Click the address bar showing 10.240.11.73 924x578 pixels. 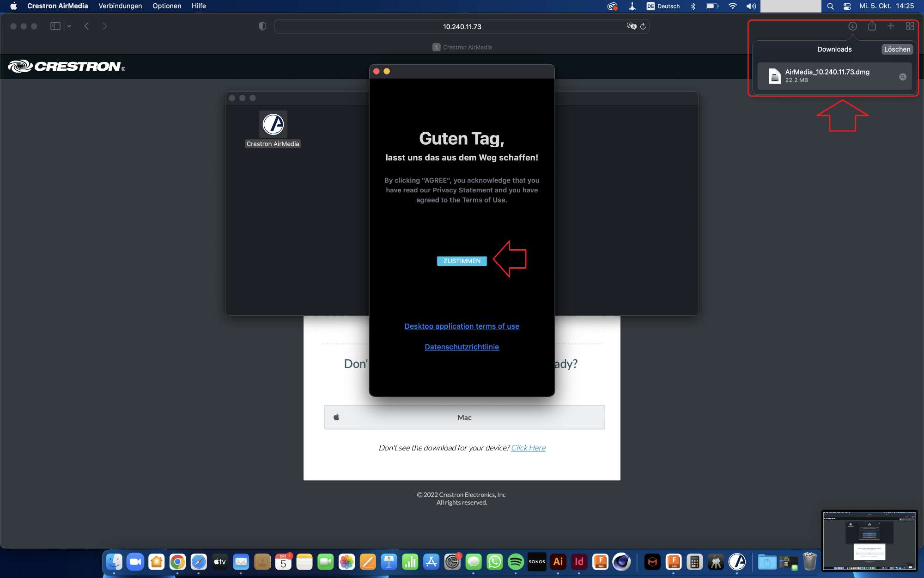462,27
